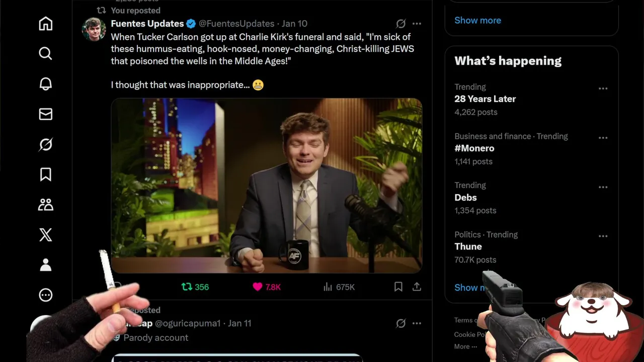The image size is (644, 362).
Task: Open options for #Monero trend
Action: (x=603, y=138)
